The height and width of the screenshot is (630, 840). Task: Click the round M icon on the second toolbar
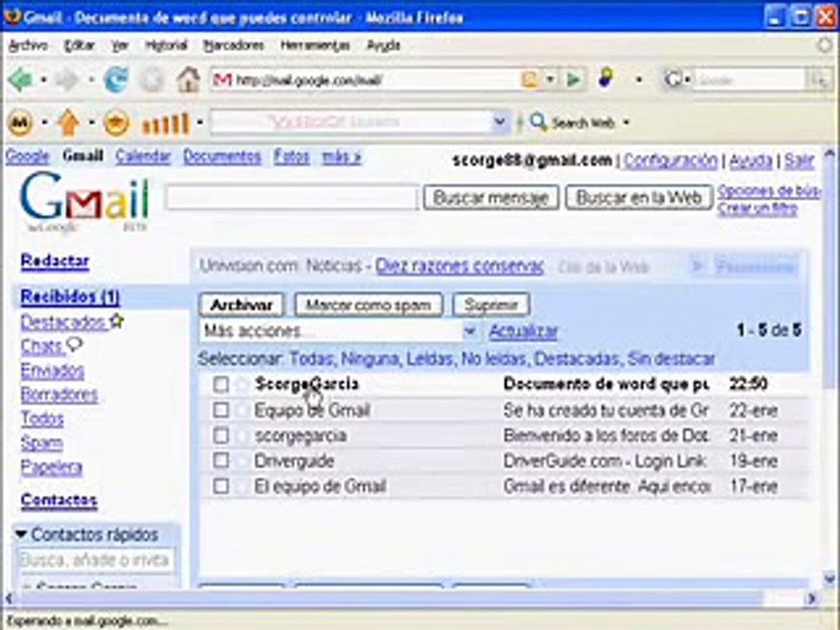(x=20, y=122)
